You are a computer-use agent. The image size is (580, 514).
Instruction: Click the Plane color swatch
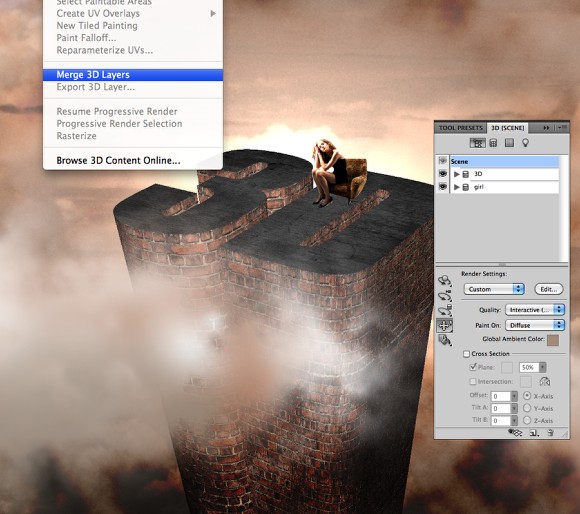pos(507,367)
